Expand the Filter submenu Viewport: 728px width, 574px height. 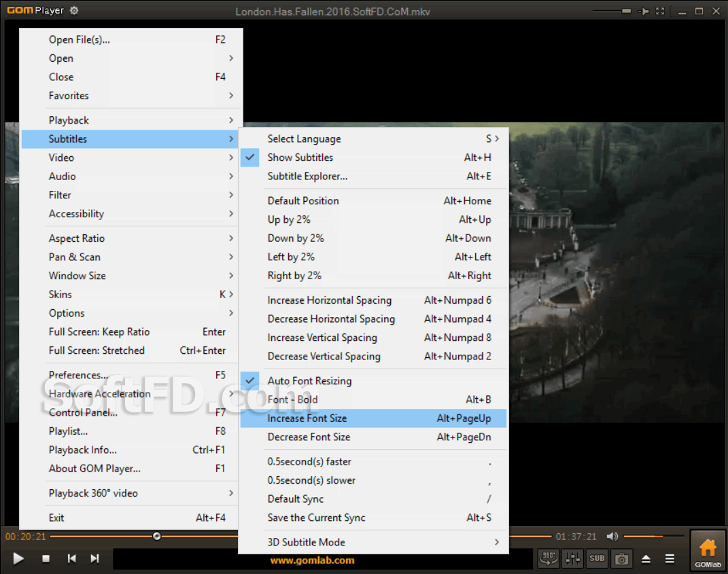tap(130, 195)
